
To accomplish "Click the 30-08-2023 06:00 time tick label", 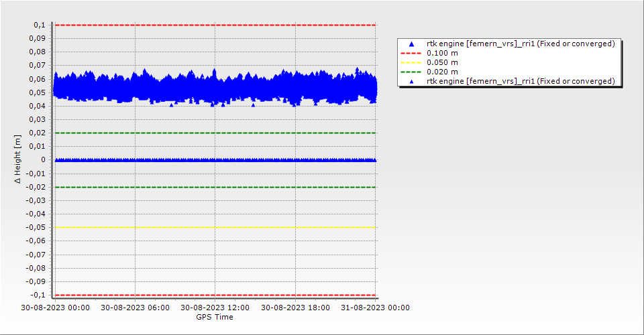I will [135, 308].
